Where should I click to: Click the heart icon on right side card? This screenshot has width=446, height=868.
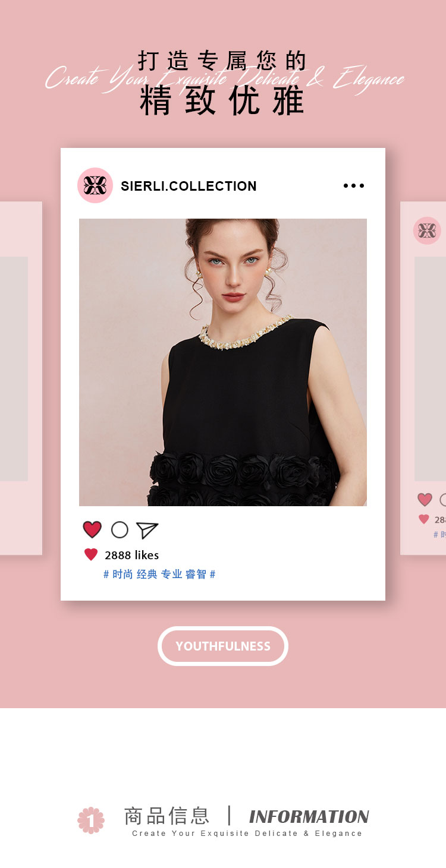[425, 500]
